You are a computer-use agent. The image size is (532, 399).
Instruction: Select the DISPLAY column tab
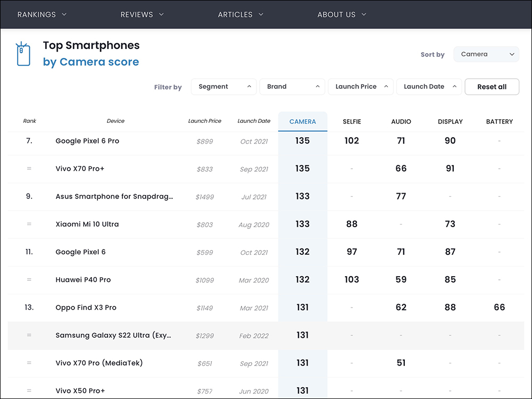click(450, 121)
